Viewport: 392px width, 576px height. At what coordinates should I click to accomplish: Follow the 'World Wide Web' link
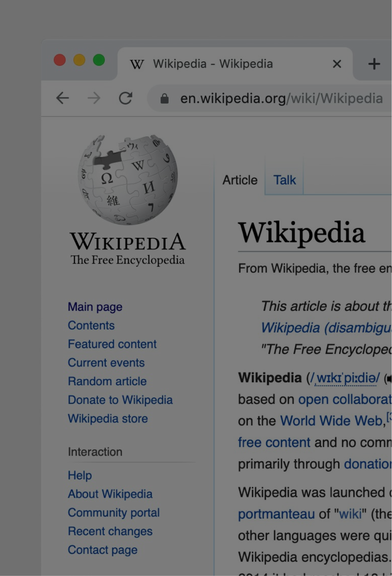[x=331, y=421]
